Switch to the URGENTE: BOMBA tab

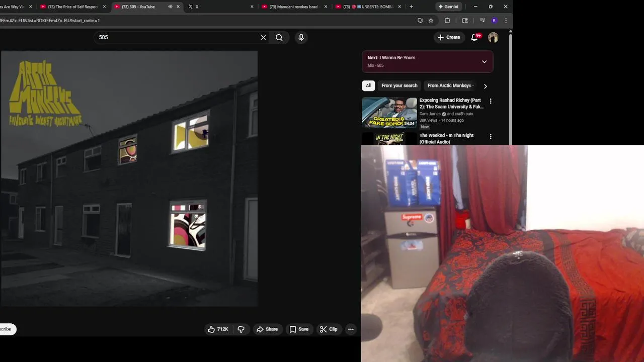point(368,7)
